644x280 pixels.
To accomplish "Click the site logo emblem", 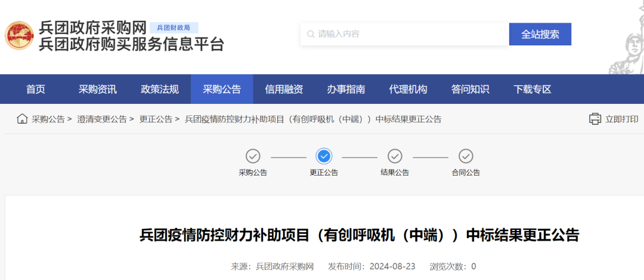I will pyautogui.click(x=19, y=36).
